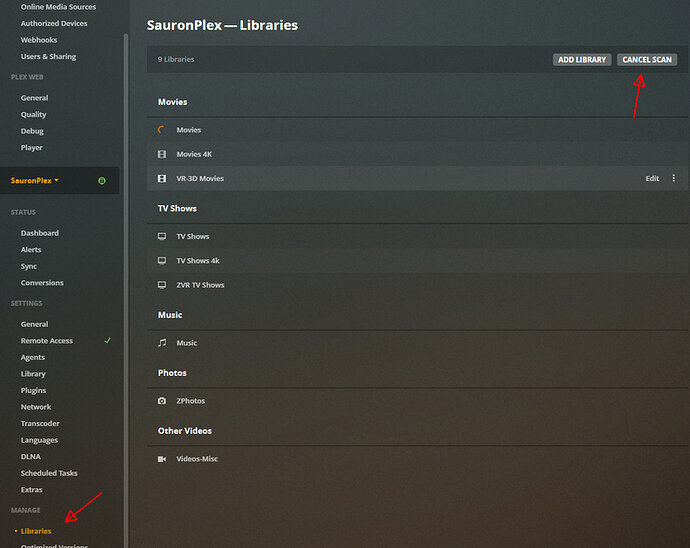This screenshot has width=690, height=548.
Task: Select Libraries under Manage
Action: [36, 531]
